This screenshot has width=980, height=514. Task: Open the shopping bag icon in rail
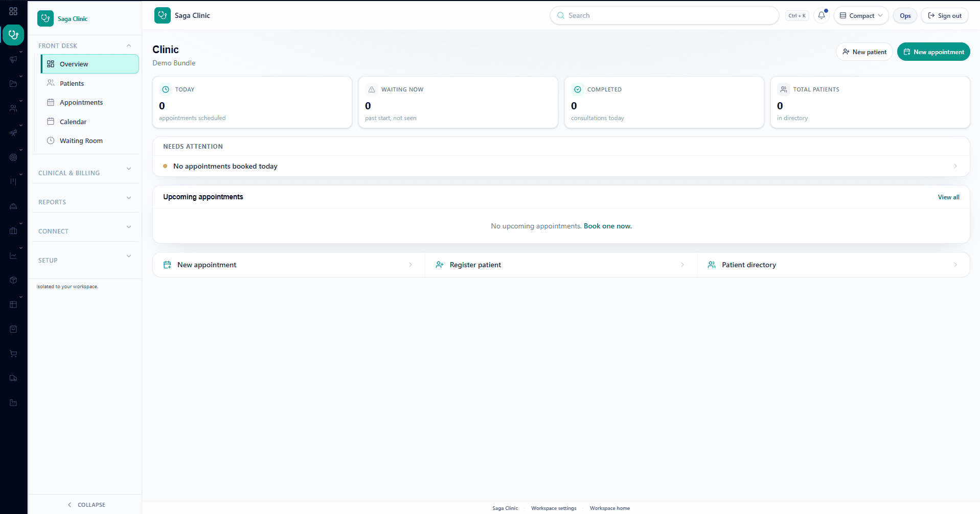13,329
